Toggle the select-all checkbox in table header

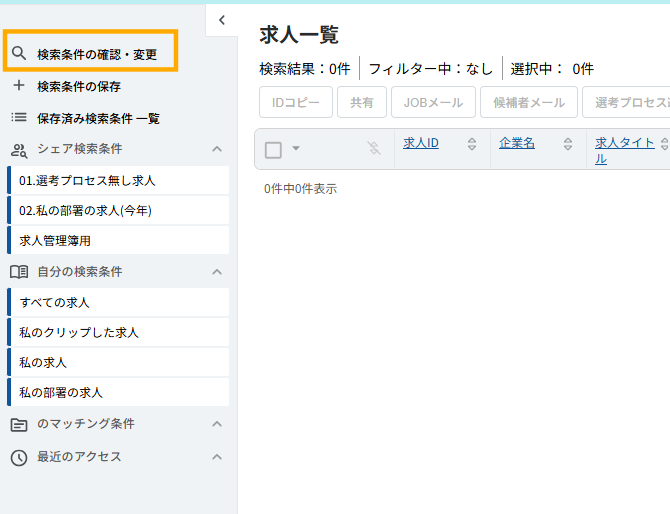[x=273, y=149]
